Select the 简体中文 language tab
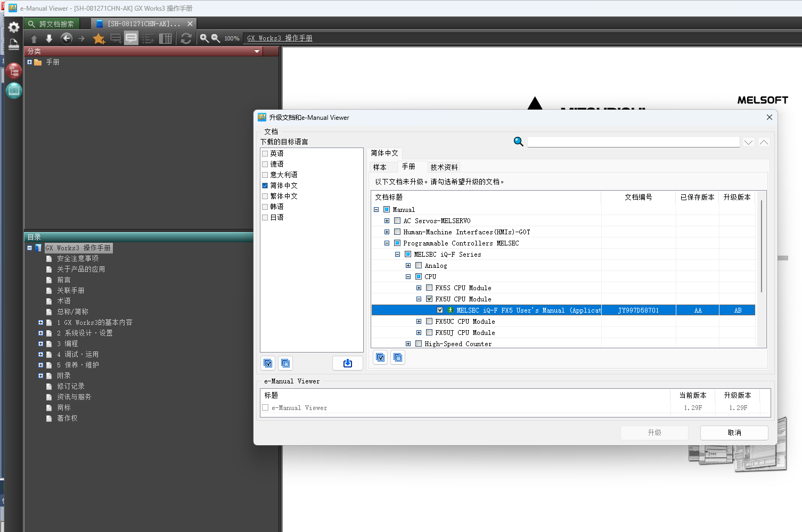Screen dimensions: 802x532 tap(384, 153)
